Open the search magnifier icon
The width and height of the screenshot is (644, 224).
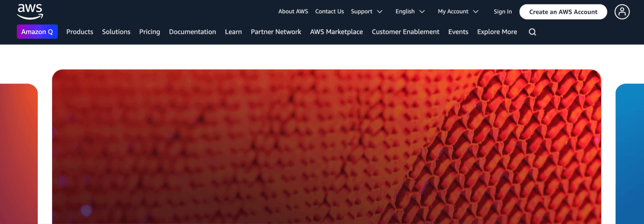coord(532,32)
